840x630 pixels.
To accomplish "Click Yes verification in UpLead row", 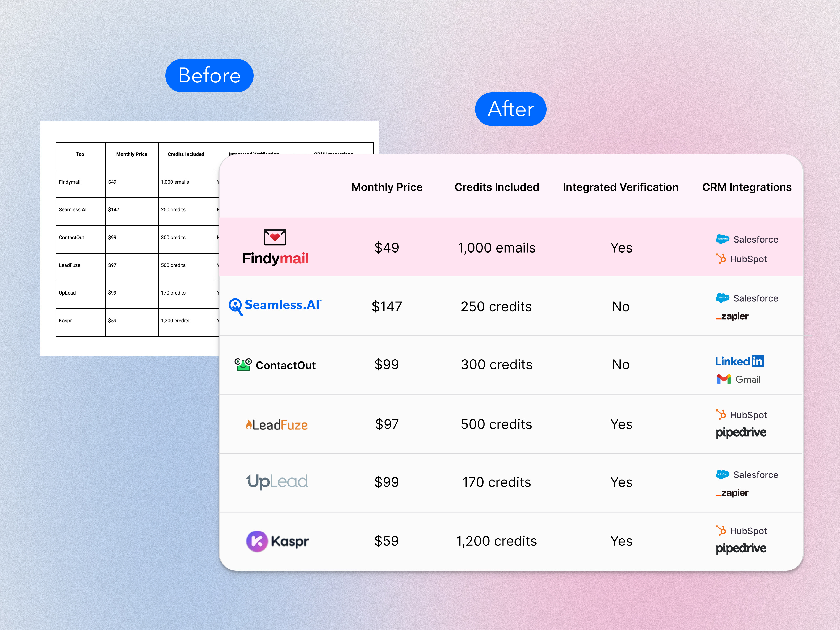I will click(x=621, y=482).
